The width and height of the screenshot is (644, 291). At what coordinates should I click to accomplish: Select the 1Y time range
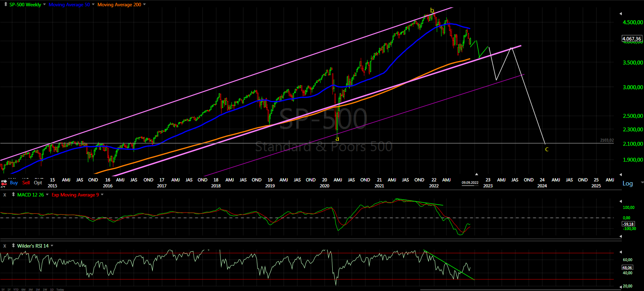pos(9,289)
